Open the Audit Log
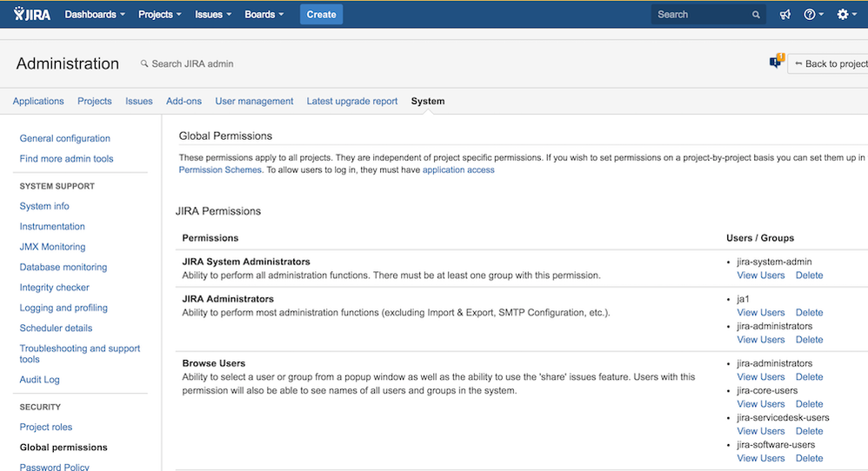Image resolution: width=868 pixels, height=471 pixels. [39, 380]
